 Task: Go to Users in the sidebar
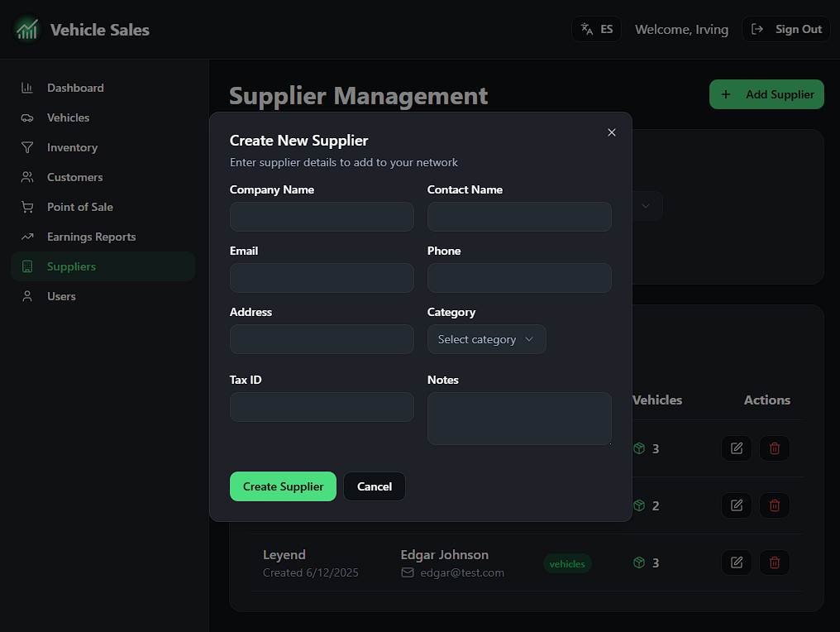click(x=103, y=296)
